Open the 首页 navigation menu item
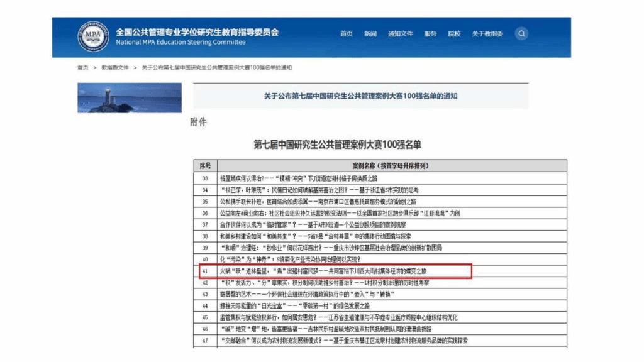This screenshot has height=362, width=644. point(347,34)
